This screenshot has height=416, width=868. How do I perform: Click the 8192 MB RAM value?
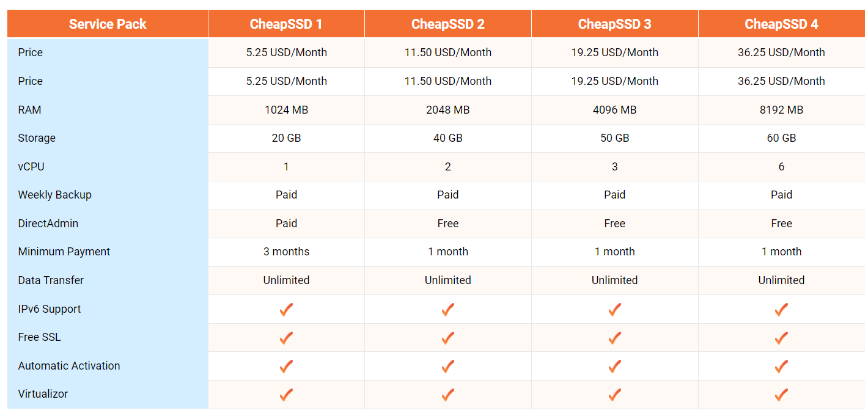781,110
